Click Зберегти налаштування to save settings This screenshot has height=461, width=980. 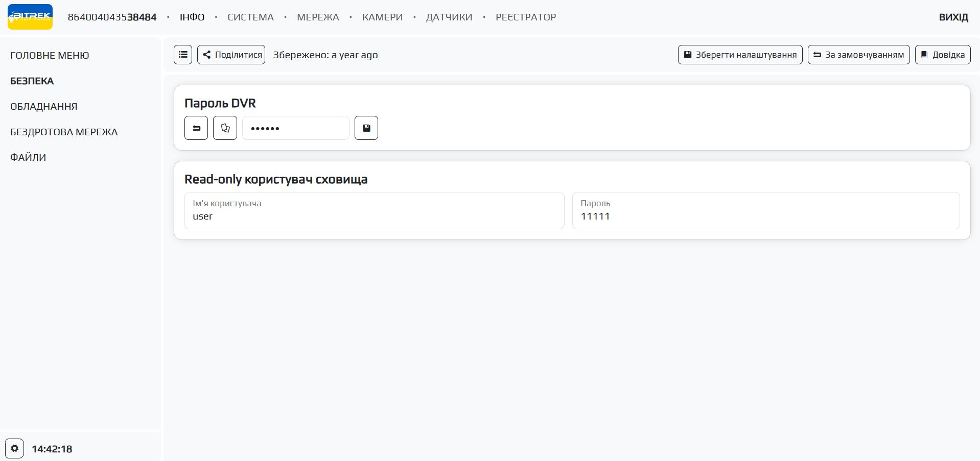point(740,55)
